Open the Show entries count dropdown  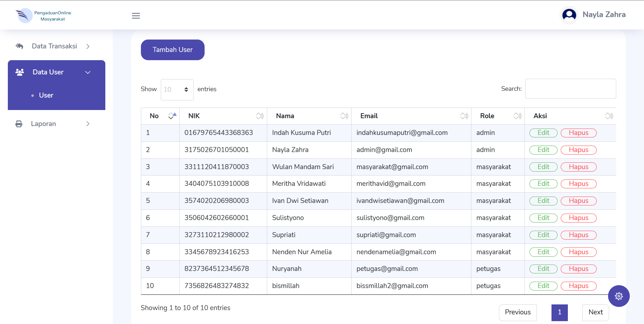tap(177, 89)
